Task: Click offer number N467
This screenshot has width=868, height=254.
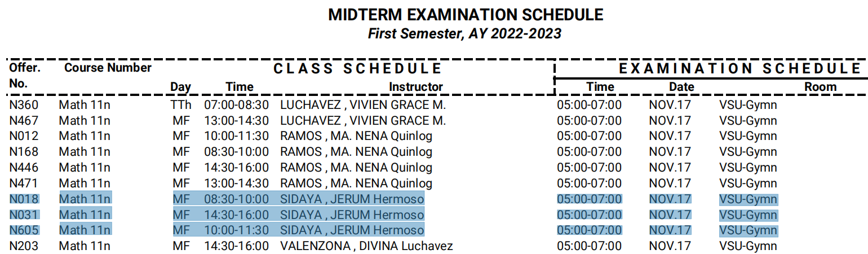Action: point(23,121)
